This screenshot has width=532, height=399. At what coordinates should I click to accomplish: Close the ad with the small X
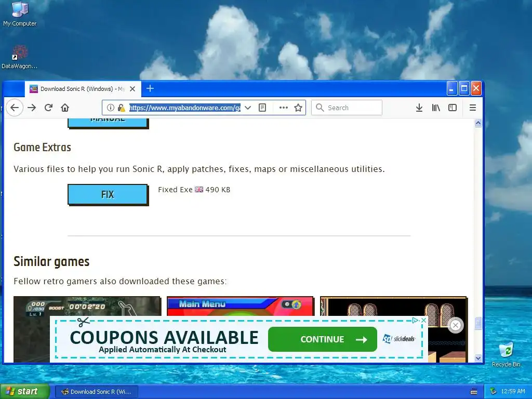pyautogui.click(x=424, y=320)
